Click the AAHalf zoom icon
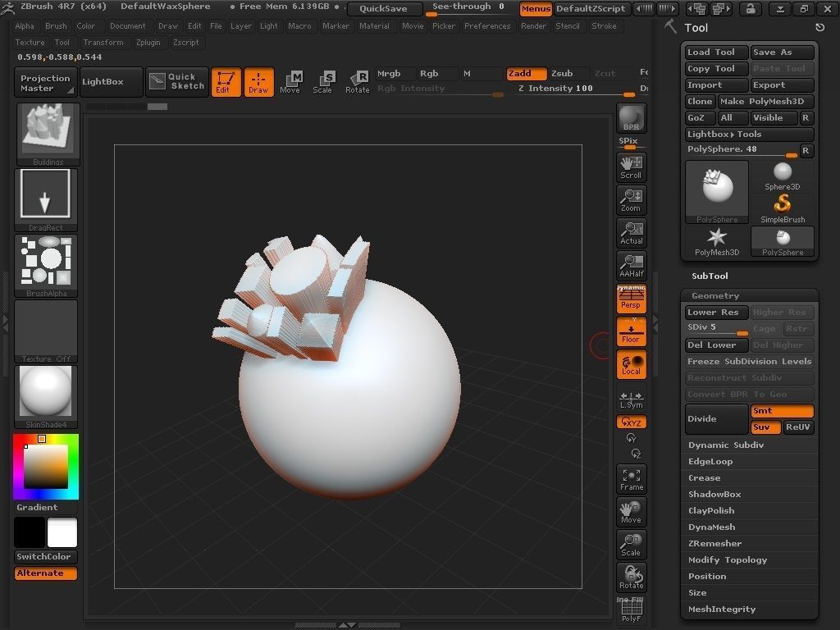Viewport: 840px width, 630px height. (x=631, y=266)
